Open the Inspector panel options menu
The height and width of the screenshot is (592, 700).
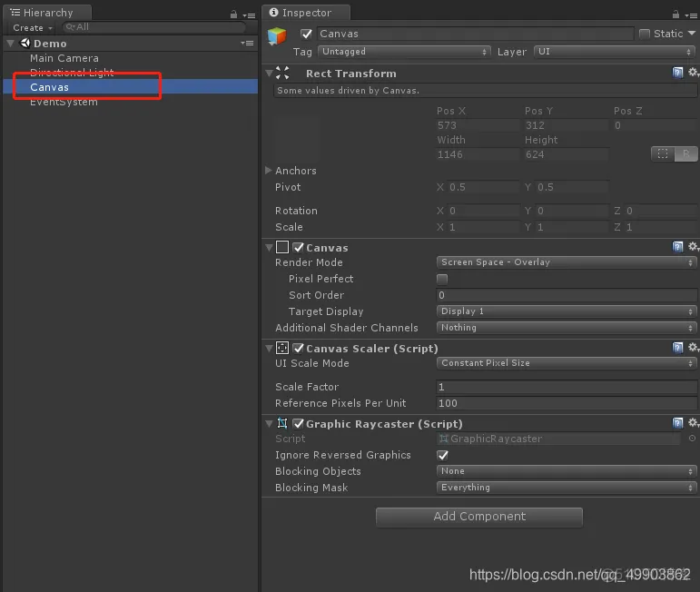tap(692, 15)
